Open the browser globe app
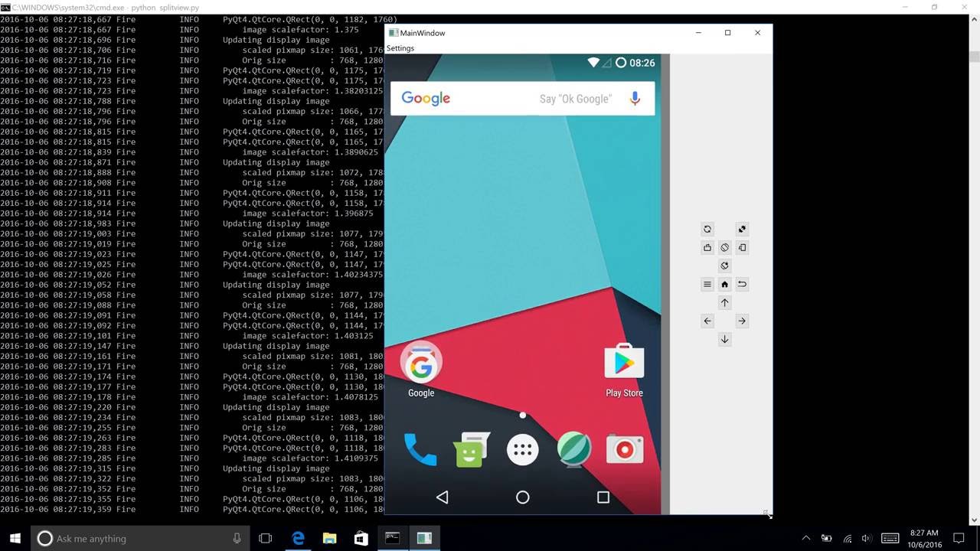The width and height of the screenshot is (980, 551). click(574, 450)
